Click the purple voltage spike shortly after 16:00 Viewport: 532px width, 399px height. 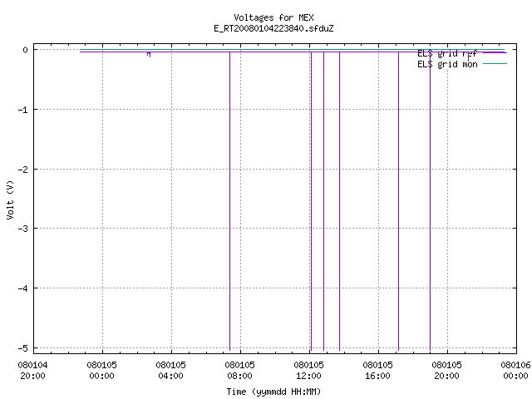click(x=399, y=201)
